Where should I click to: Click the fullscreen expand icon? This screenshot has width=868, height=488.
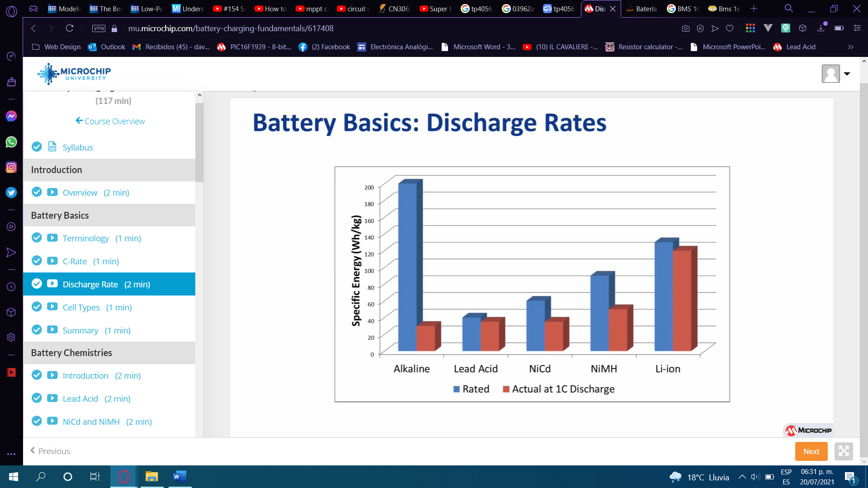tap(844, 451)
